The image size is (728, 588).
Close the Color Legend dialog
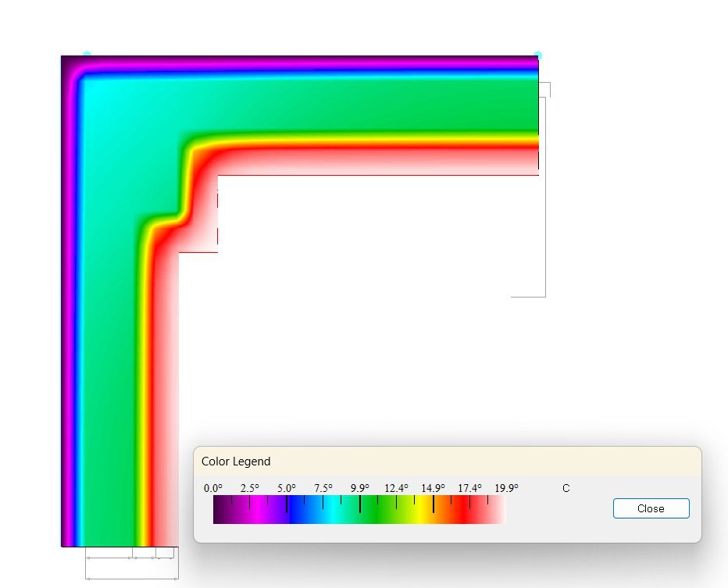click(x=651, y=508)
